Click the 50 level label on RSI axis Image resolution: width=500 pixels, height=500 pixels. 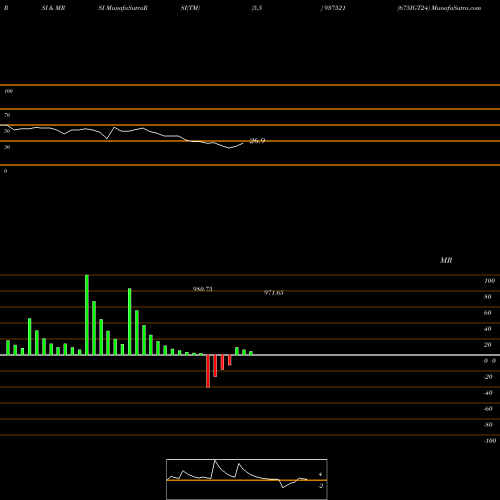click(7, 131)
